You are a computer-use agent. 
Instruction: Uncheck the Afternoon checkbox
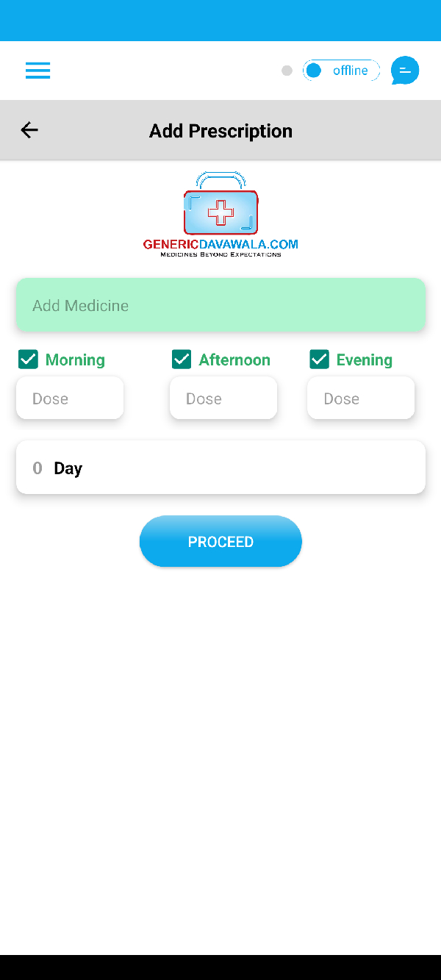click(x=182, y=360)
